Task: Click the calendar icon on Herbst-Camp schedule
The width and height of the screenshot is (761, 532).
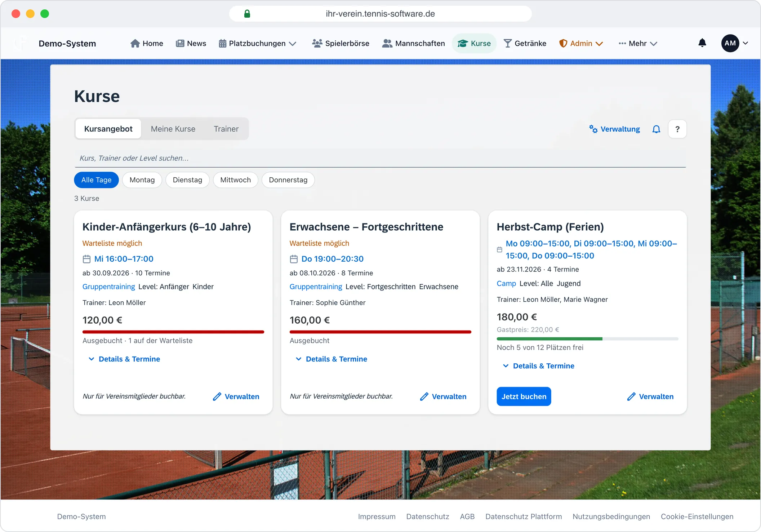Action: pyautogui.click(x=499, y=249)
